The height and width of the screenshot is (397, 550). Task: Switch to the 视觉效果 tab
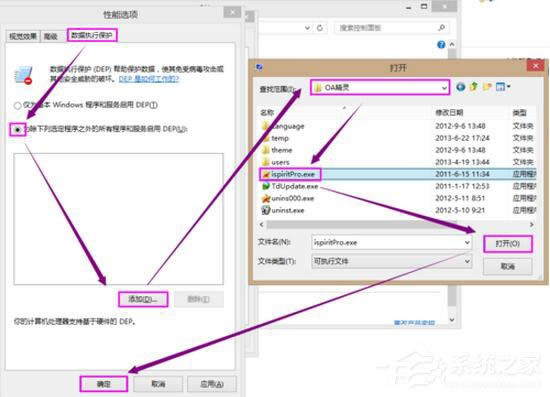tap(23, 36)
